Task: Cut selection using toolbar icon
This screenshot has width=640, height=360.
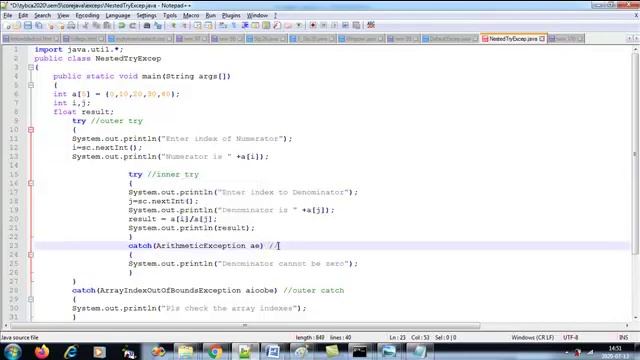Action: (x=85, y=25)
